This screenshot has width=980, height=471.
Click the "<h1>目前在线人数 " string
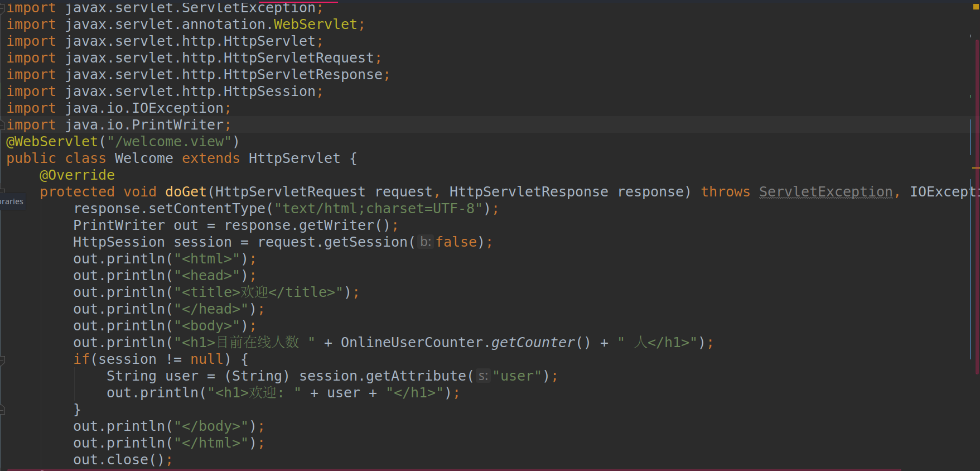[244, 343]
